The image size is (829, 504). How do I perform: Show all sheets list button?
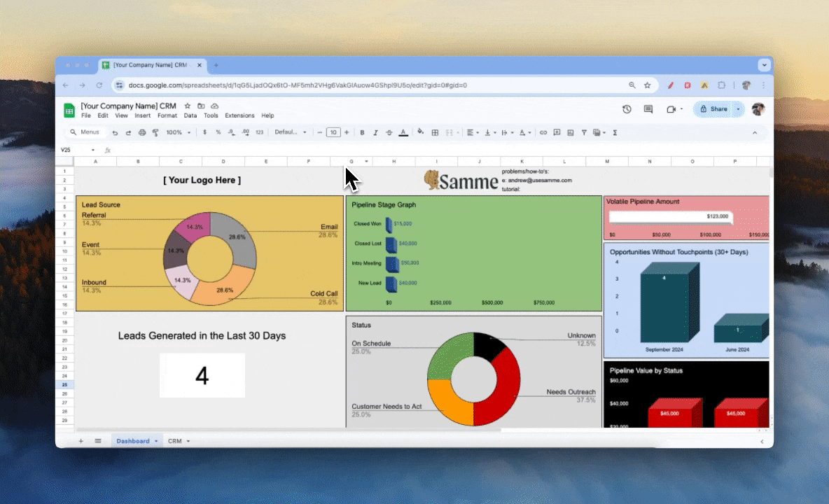(x=98, y=441)
